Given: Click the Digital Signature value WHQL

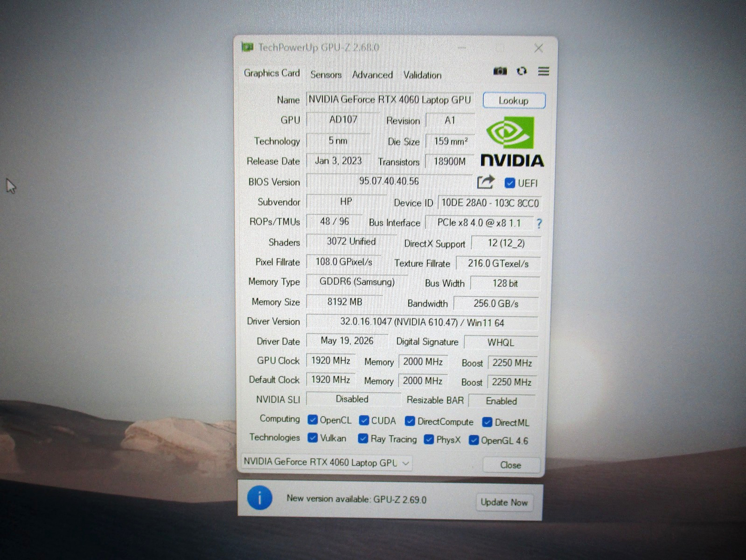Looking at the screenshot, I should point(501,343).
